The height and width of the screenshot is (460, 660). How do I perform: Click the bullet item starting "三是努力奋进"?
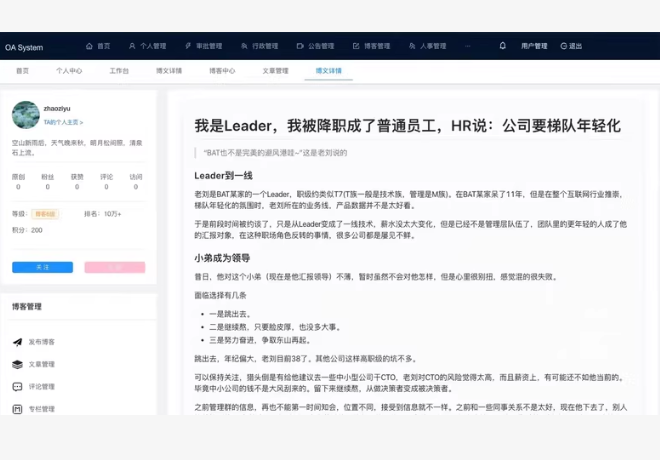[261, 340]
